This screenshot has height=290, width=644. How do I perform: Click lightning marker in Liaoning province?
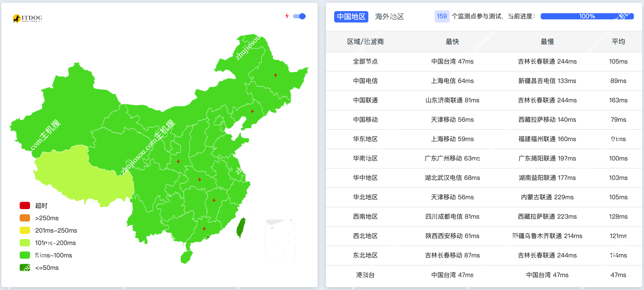pos(252,111)
